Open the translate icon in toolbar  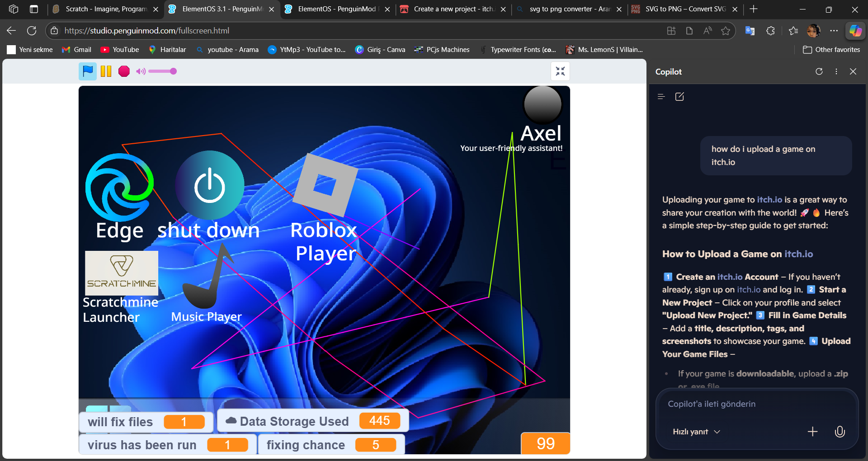pyautogui.click(x=750, y=31)
